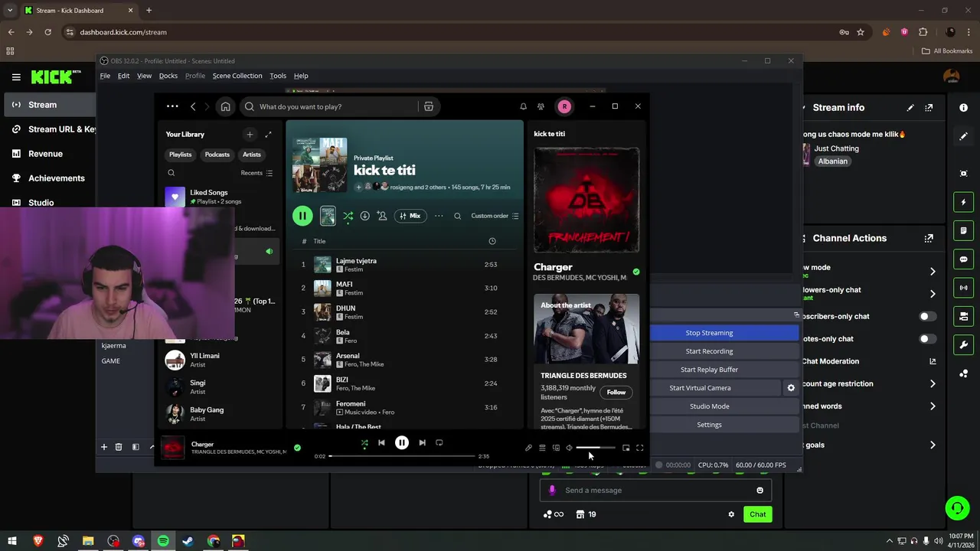This screenshot has height=551, width=980.
Task: Enter Spotify full screen mode
Action: tap(640, 448)
